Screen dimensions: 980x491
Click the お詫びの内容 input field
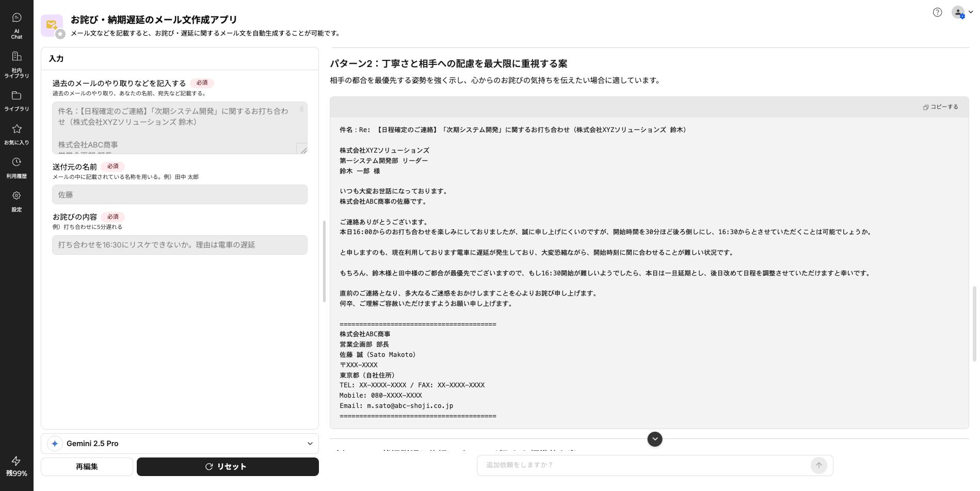[180, 245]
